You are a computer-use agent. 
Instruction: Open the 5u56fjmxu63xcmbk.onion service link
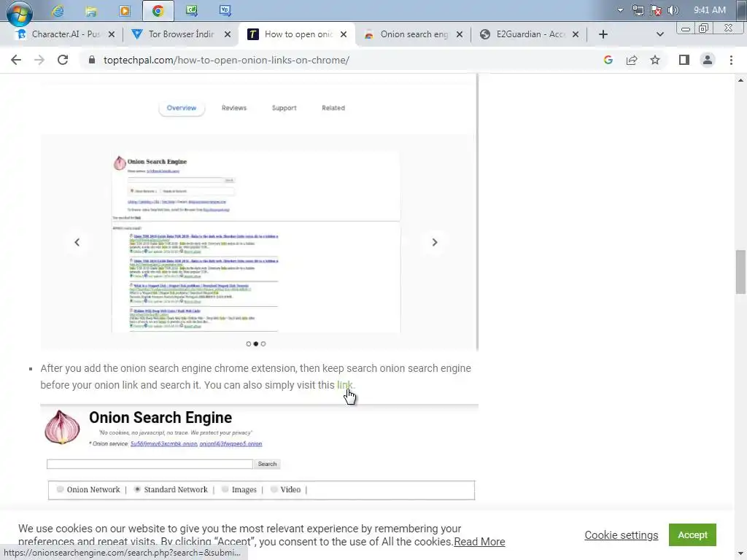pyautogui.click(x=164, y=444)
